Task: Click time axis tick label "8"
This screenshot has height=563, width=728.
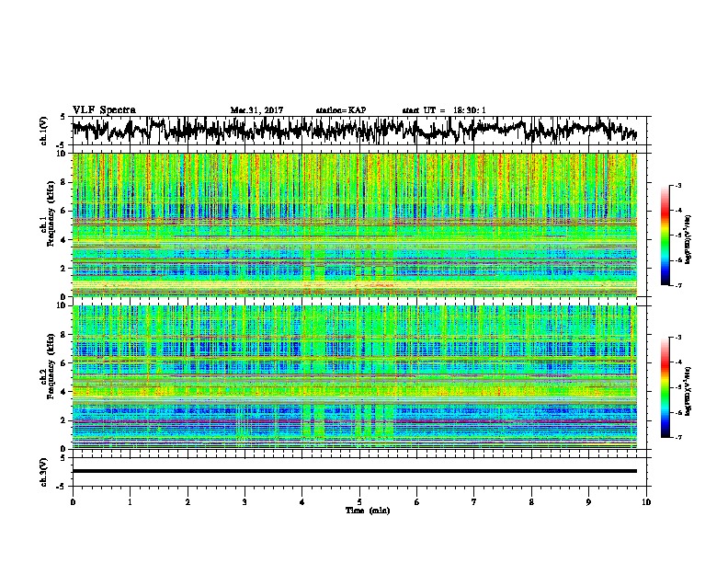Action: pos(531,502)
